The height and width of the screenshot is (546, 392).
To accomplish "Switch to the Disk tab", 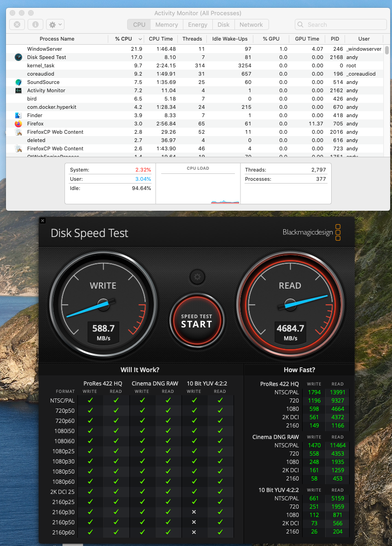I will tap(223, 25).
